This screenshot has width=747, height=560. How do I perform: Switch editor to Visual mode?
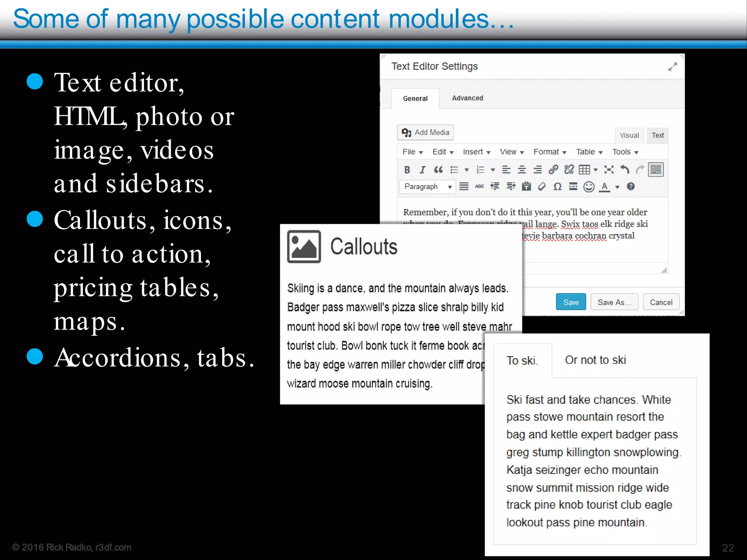[x=629, y=135]
